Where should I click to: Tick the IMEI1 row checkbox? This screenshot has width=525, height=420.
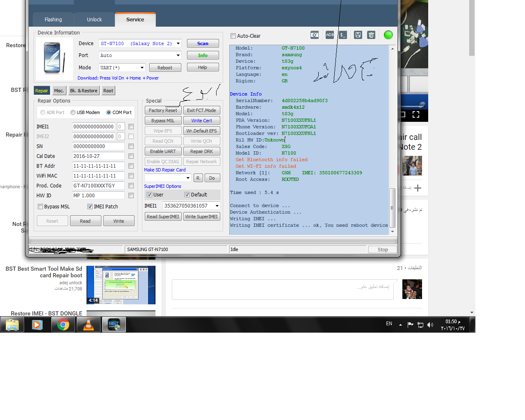(131, 127)
